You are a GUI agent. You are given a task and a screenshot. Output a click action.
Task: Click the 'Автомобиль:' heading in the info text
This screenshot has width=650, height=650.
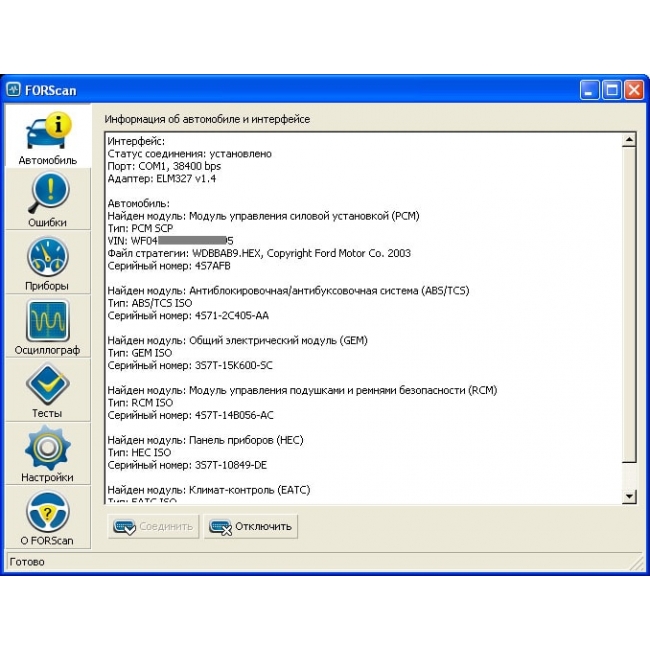click(x=138, y=204)
